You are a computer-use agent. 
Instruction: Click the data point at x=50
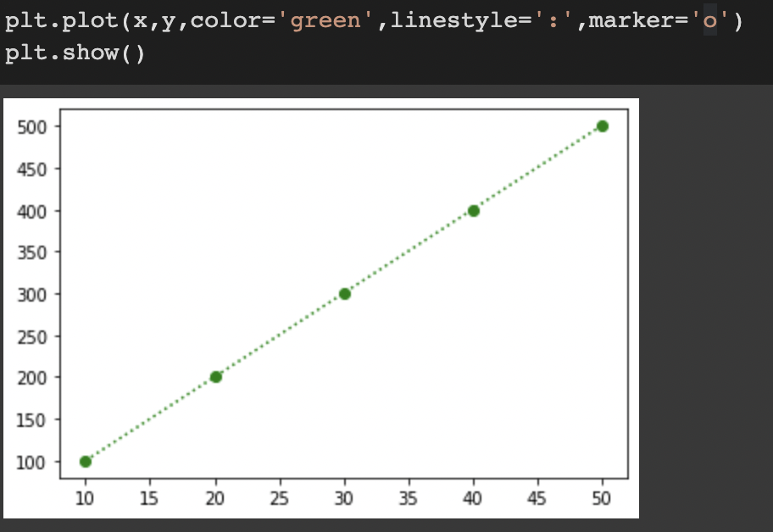coord(602,126)
